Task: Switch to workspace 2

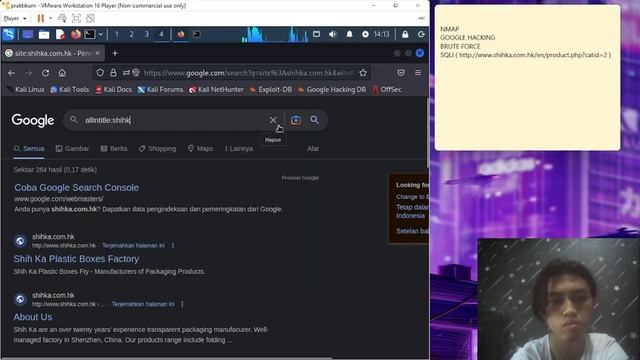Action: click(131, 35)
